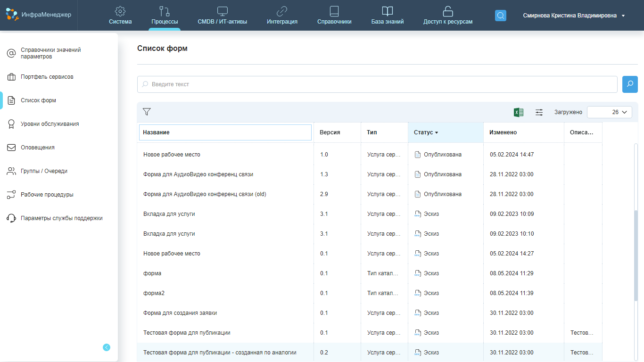Click the date 28.11.2022 03:00 in version 1.3 row
The height and width of the screenshot is (362, 644).
(512, 174)
